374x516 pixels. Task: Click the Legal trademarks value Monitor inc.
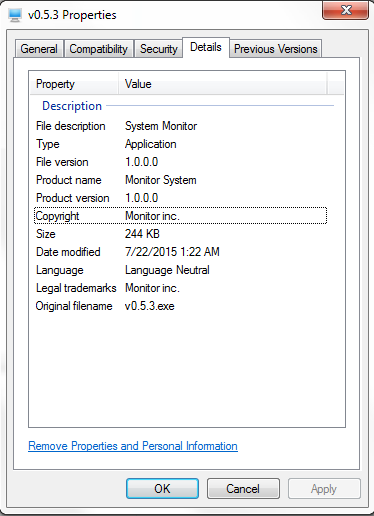coord(152,288)
